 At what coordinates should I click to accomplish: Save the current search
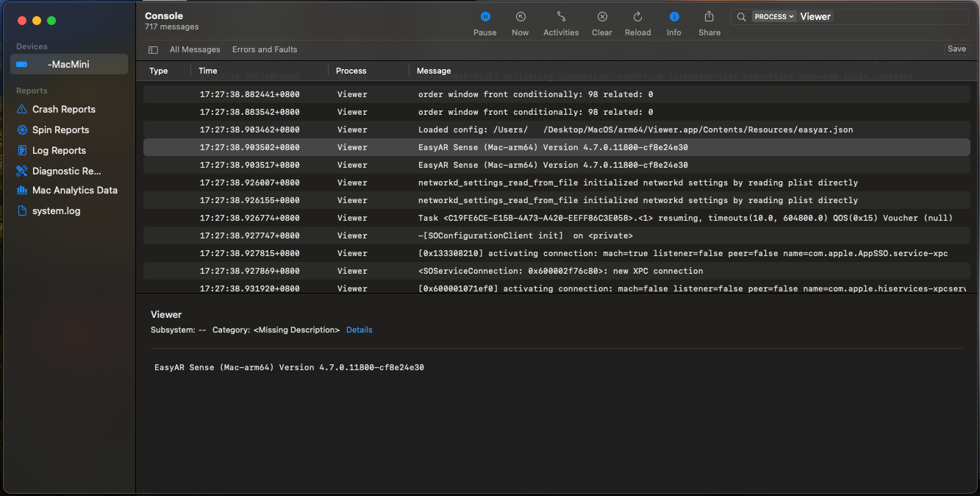pos(956,49)
